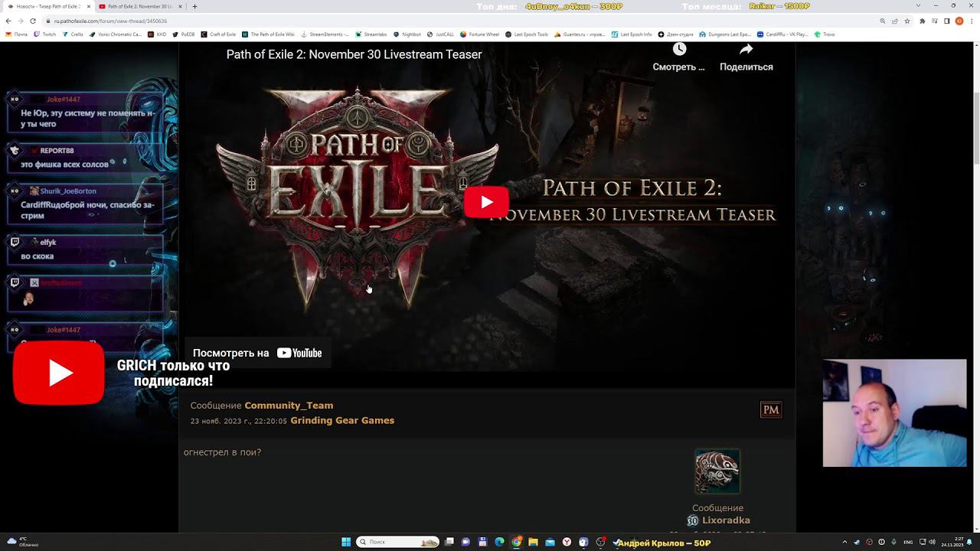Open the Trovo bookmark

coord(825,34)
